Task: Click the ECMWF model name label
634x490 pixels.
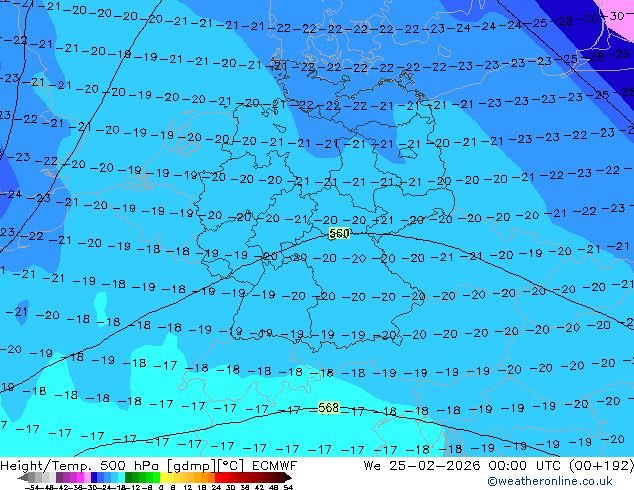Action: 275,466
